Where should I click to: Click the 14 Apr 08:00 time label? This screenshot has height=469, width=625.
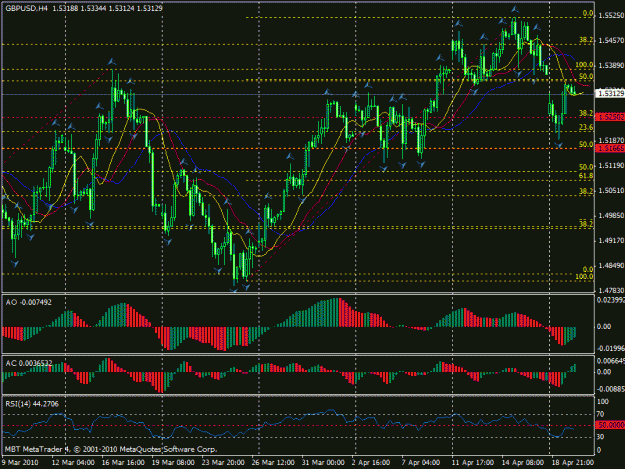pos(523,463)
